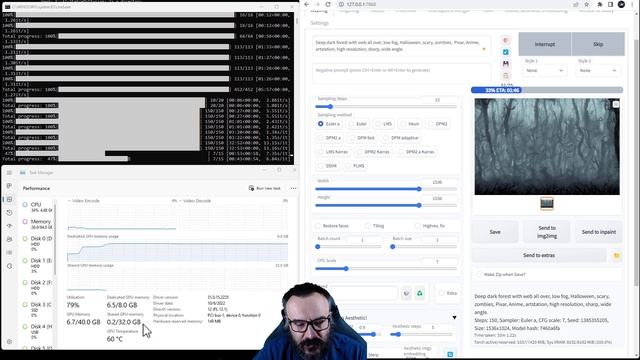
Task: Save prompt as style with floppy disk icon
Action: pos(506,64)
